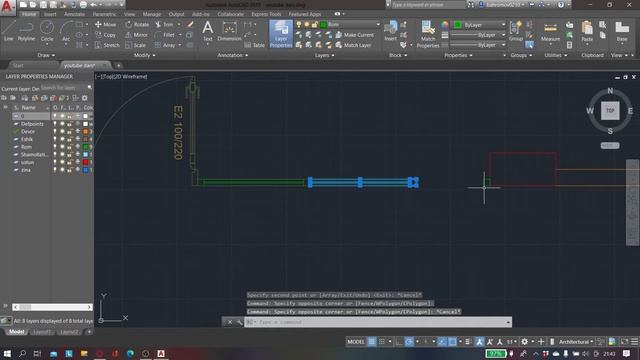Click MODEL button in status bar
Viewport: 640px width, 360px height.
point(356,342)
